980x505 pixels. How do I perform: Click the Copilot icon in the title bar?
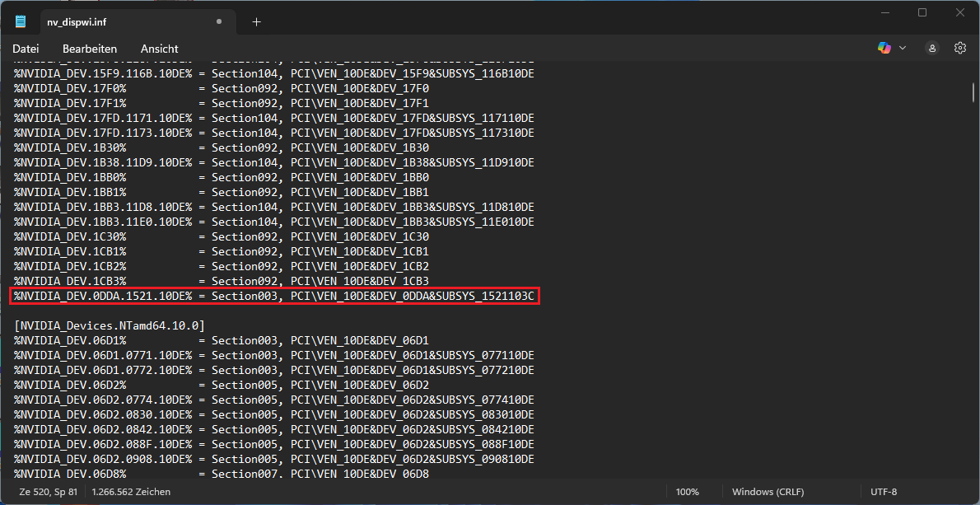coord(883,48)
